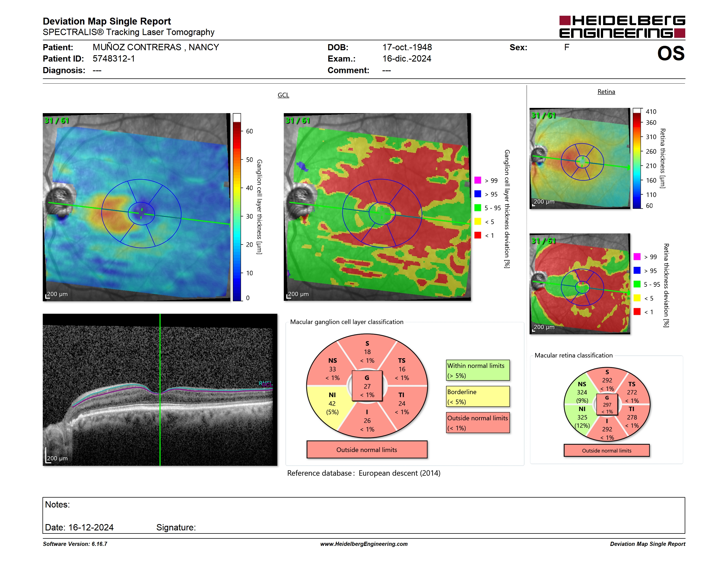
Task: Select blue > 95 swatch in Retina deviation legend
Action: 637,270
